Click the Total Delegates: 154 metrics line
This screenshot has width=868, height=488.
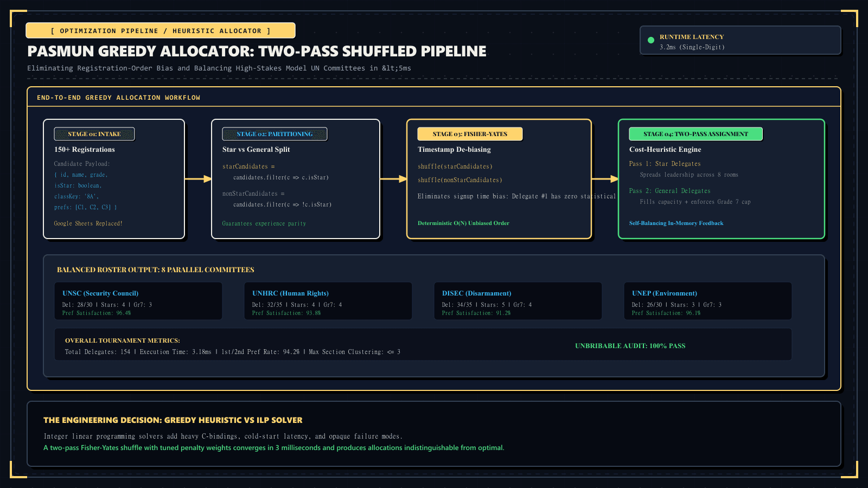pos(233,352)
